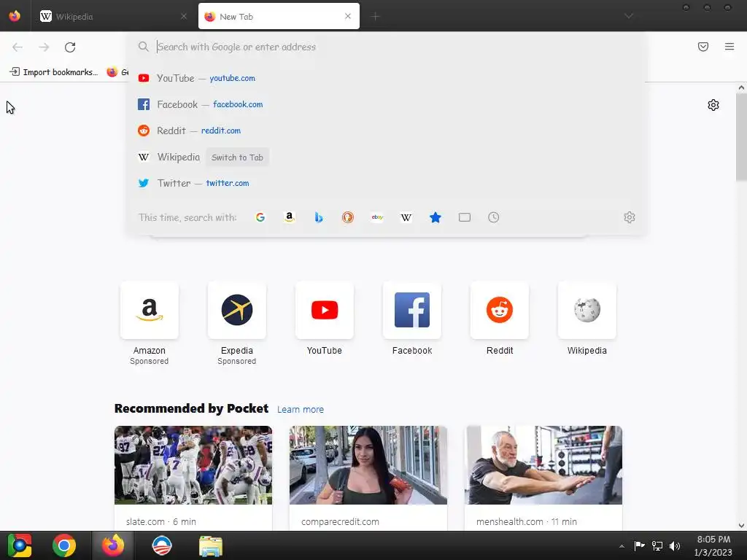
Task: Open the menshealth.com story card
Action: [543, 478]
